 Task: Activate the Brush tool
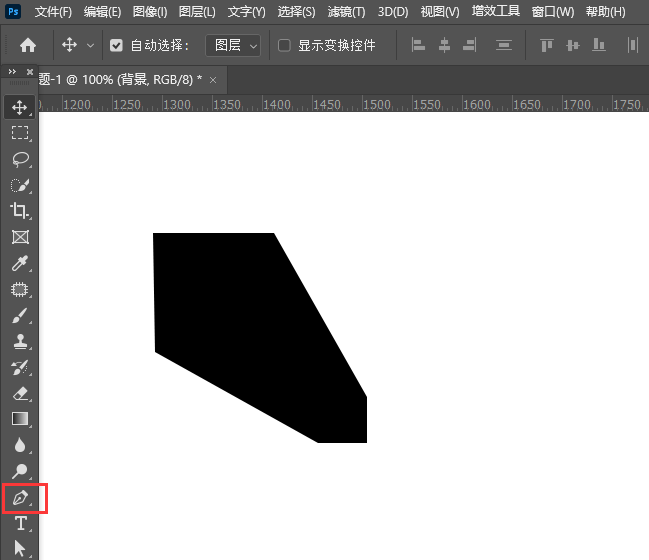[x=19, y=316]
